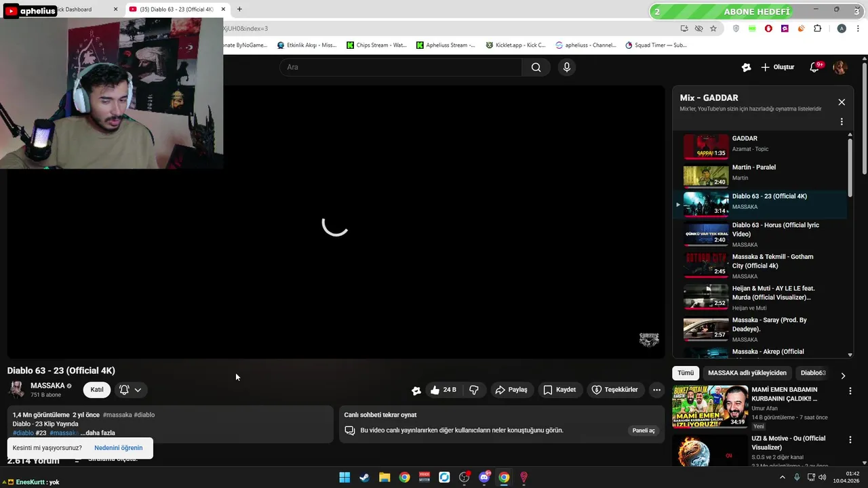Start voice search with the microphone icon
The height and width of the screenshot is (488, 868).
(567, 67)
